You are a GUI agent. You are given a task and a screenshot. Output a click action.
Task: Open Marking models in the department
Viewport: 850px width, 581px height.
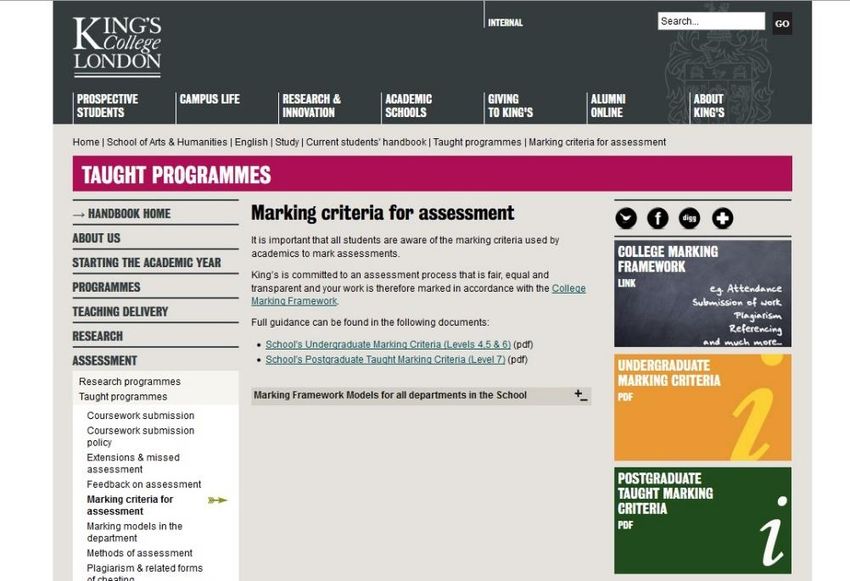[x=134, y=532]
